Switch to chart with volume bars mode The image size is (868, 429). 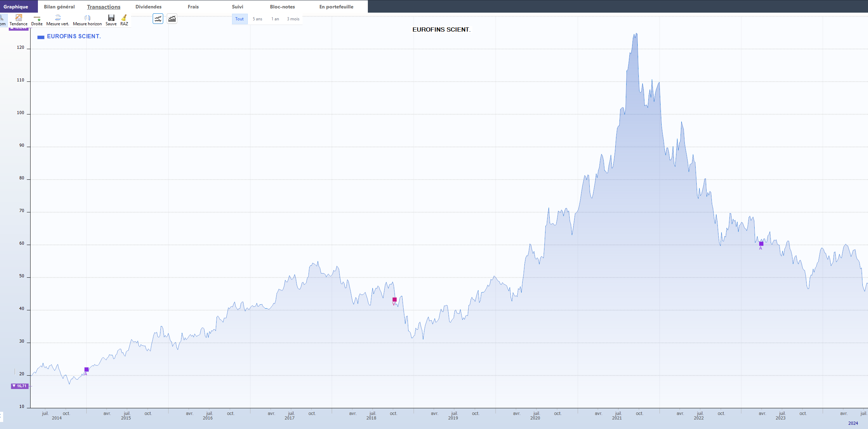coord(172,19)
